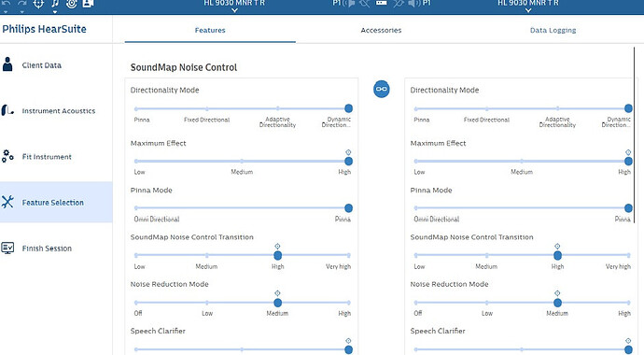Screen dimensions: 644x355
Task: Set left Noise Reduction Mode to High
Action: 348,303
